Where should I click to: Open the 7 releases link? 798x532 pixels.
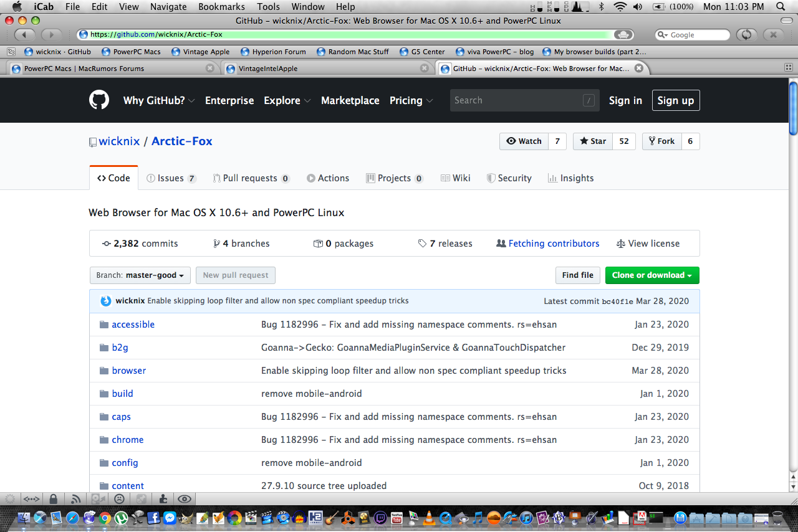(445, 244)
